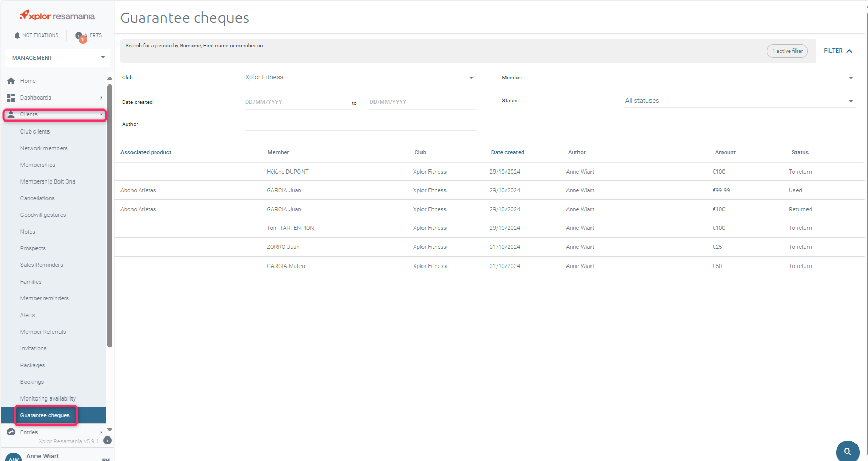Click the Dashboards grid icon
This screenshot has height=461, width=868.
11,98
